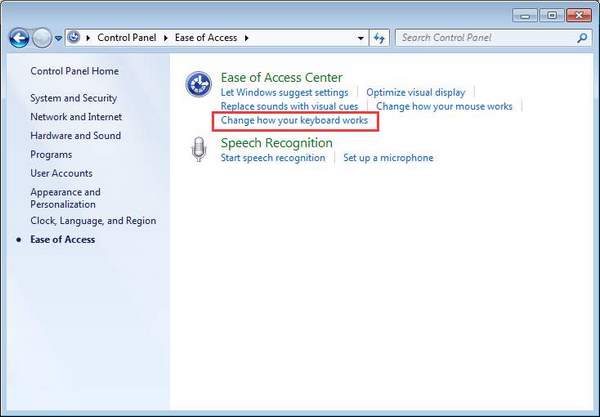The image size is (600, 417).
Task: Open User Accounts category
Action: click(x=61, y=173)
